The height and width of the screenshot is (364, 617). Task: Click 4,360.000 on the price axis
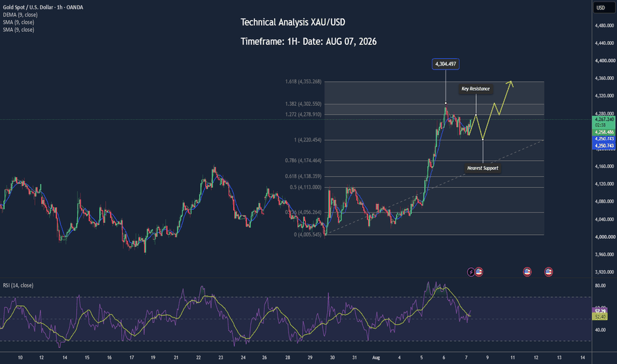605,78
